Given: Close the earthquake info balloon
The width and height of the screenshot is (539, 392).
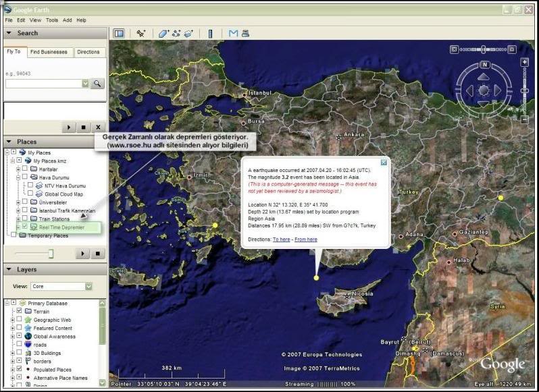Looking at the screenshot, I should [x=384, y=163].
